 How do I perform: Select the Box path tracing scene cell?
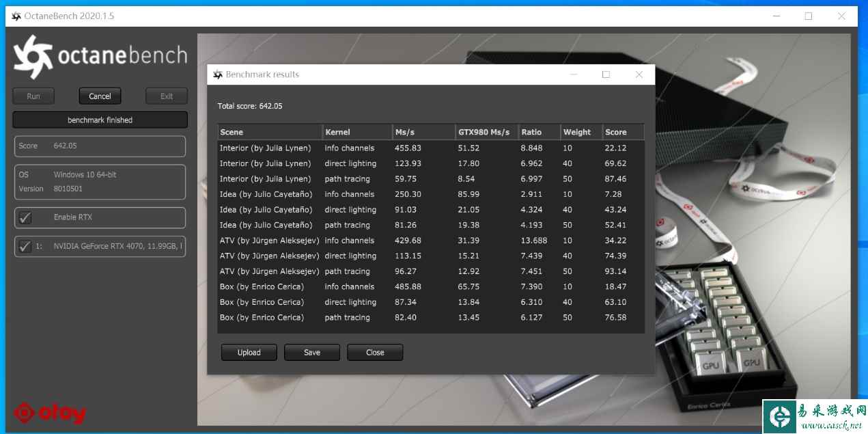[262, 317]
